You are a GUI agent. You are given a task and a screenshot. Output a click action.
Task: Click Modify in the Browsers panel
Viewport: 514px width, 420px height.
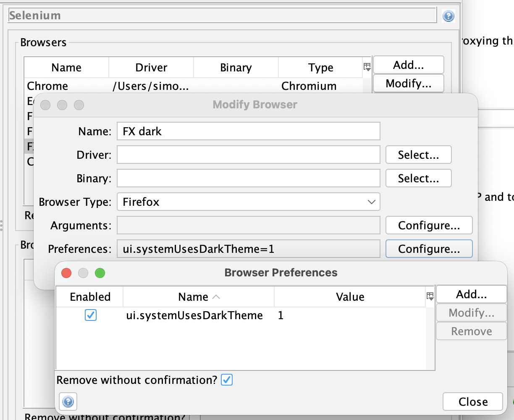tap(408, 83)
